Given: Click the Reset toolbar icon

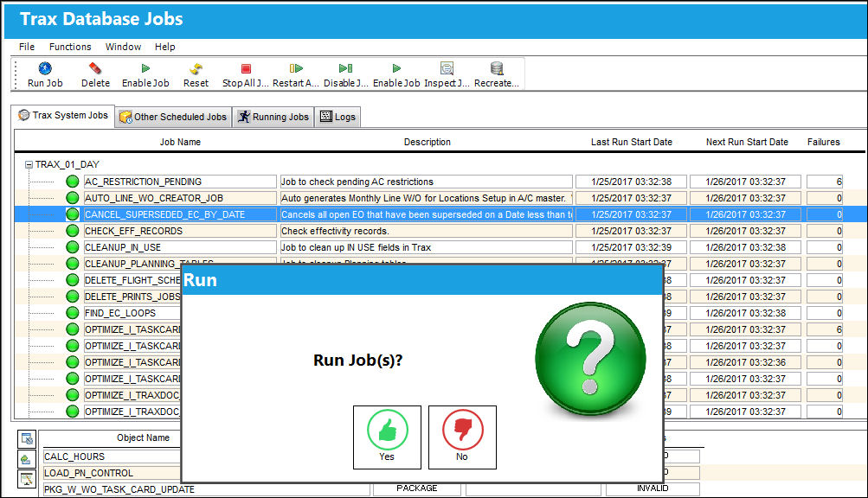Looking at the screenshot, I should (x=196, y=68).
